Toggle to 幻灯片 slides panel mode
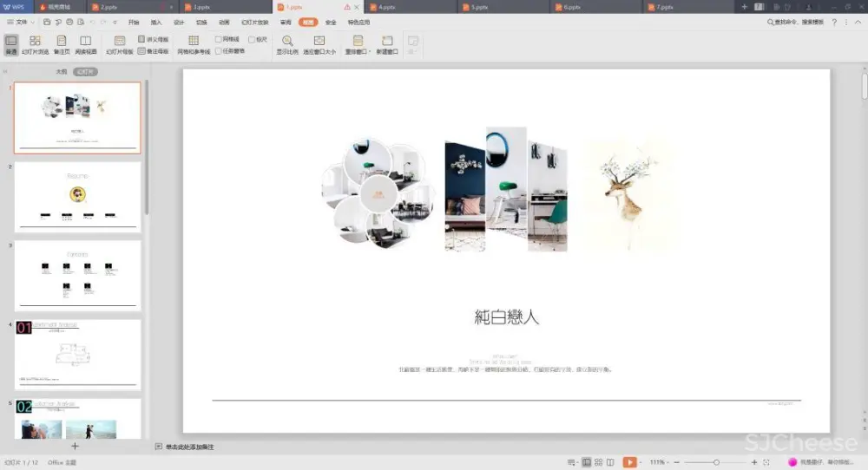The image size is (868, 470). click(x=85, y=72)
